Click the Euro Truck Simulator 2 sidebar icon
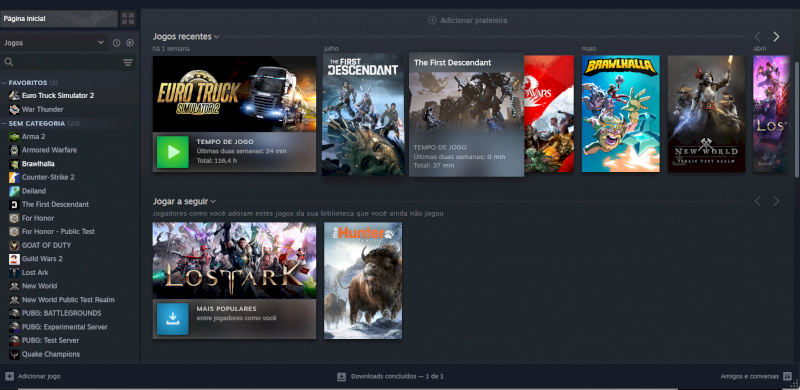800x390 pixels. click(14, 95)
